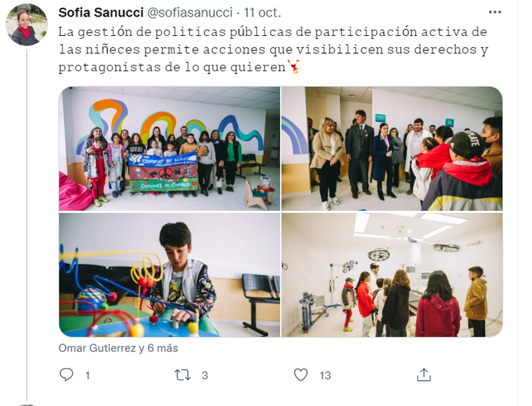
Task: Open the Sofia Sanucci display name link
Action: (101, 12)
